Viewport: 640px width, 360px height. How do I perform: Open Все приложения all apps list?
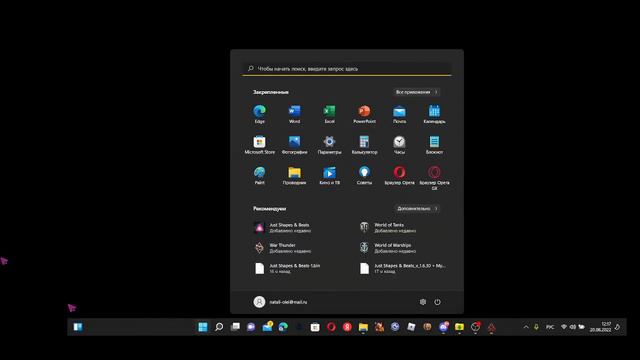point(417,92)
